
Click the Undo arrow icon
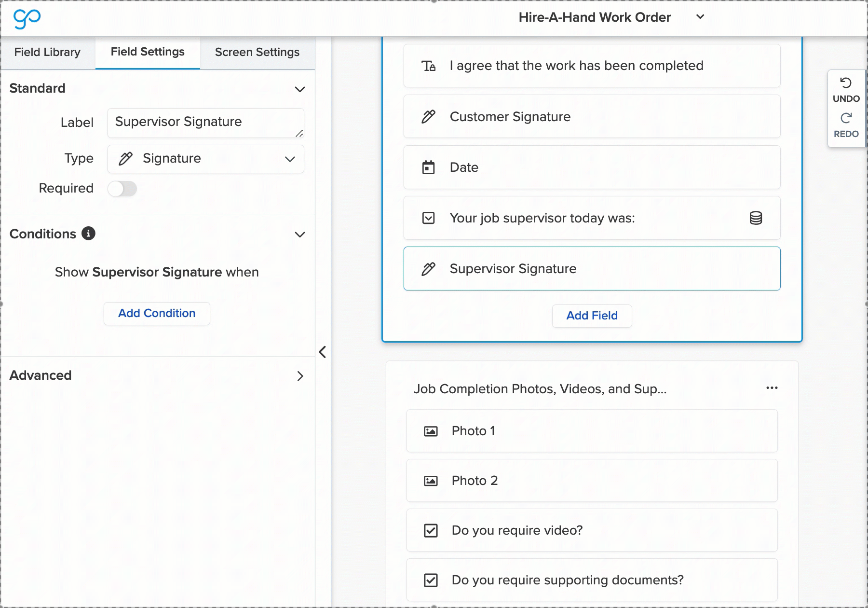pos(846,83)
